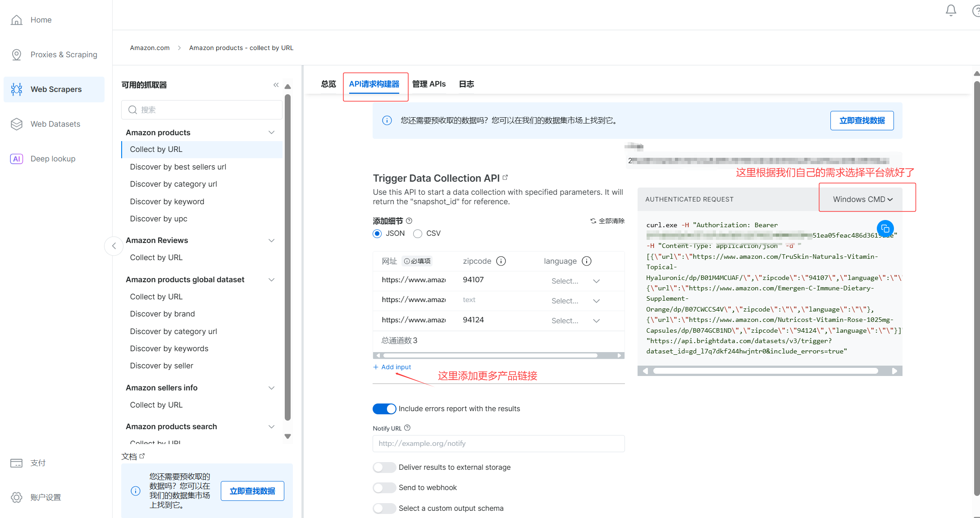980x518 pixels.
Task: Click the Notify URL help icon
Action: click(407, 428)
